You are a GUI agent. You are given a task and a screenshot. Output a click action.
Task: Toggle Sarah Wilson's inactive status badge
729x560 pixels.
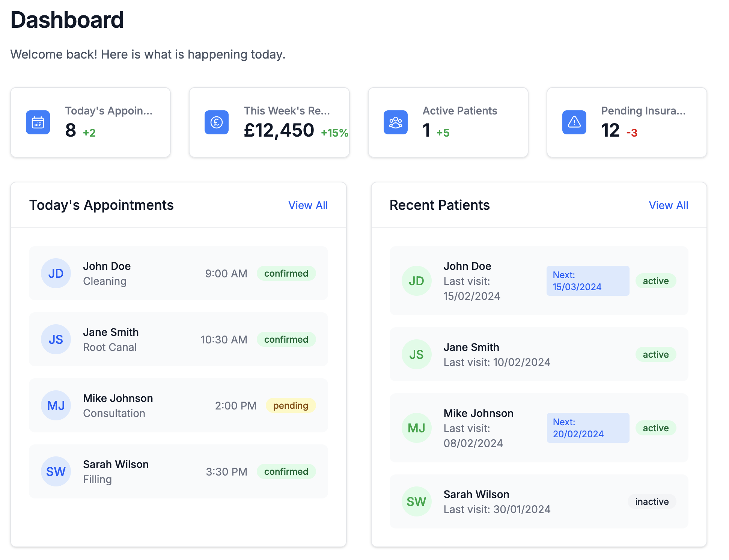click(652, 501)
